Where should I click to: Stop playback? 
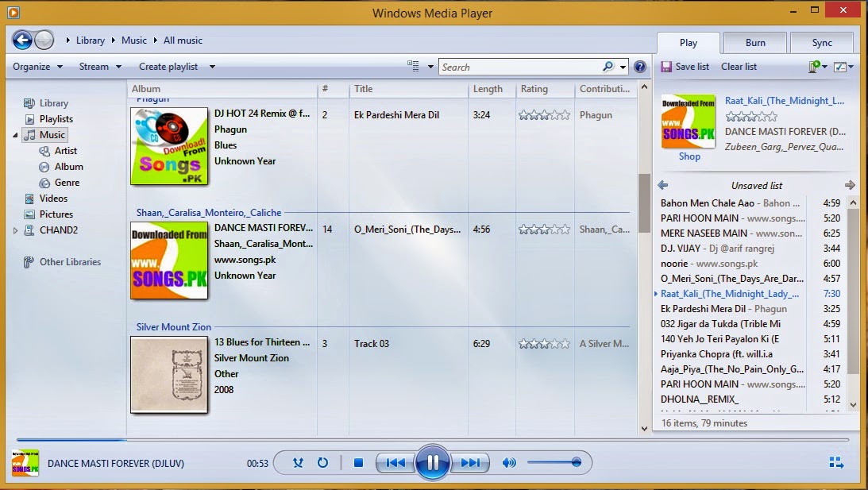click(x=358, y=462)
